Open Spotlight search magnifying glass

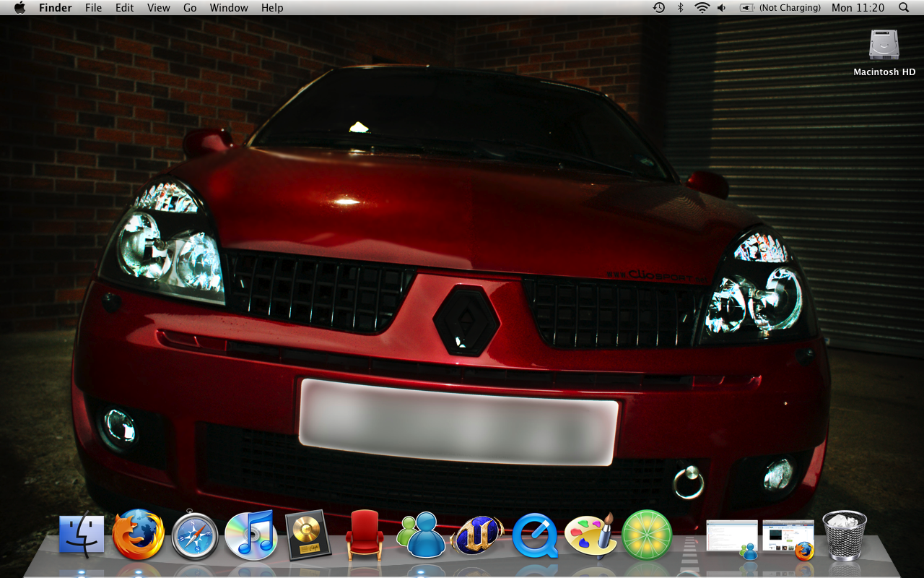pyautogui.click(x=904, y=8)
